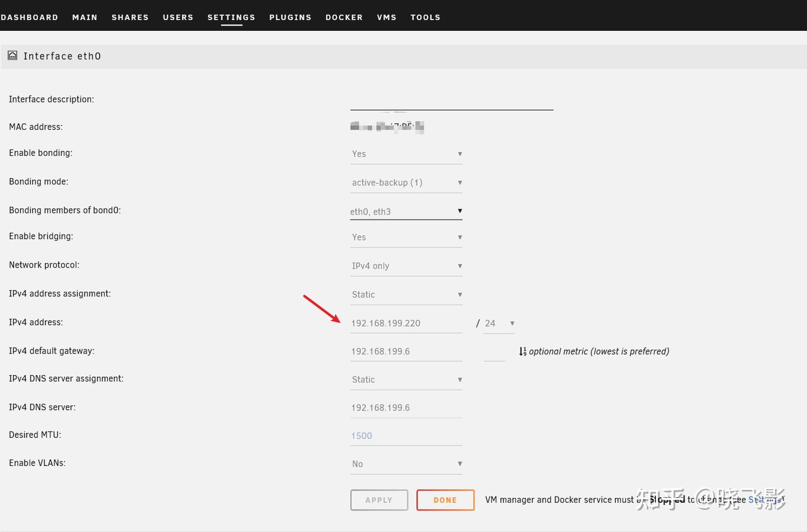Open the Enable VLANs dropdown

(x=406, y=464)
